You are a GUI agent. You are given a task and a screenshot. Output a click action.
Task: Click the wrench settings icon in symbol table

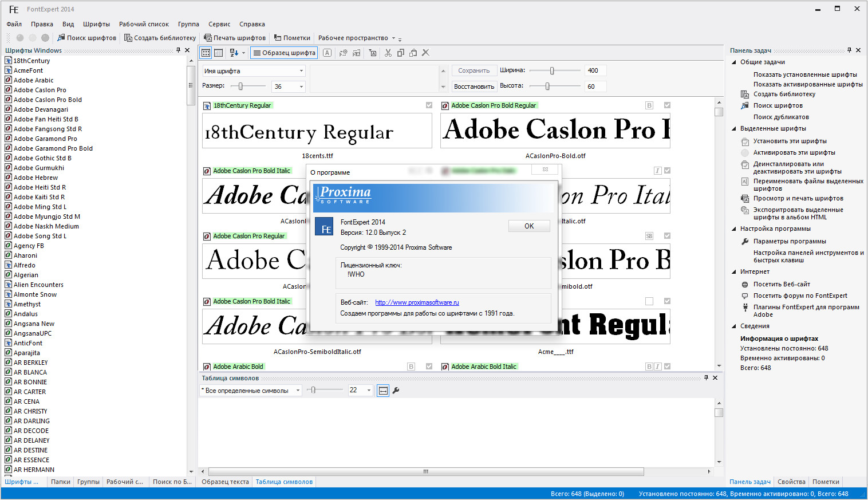(x=396, y=390)
